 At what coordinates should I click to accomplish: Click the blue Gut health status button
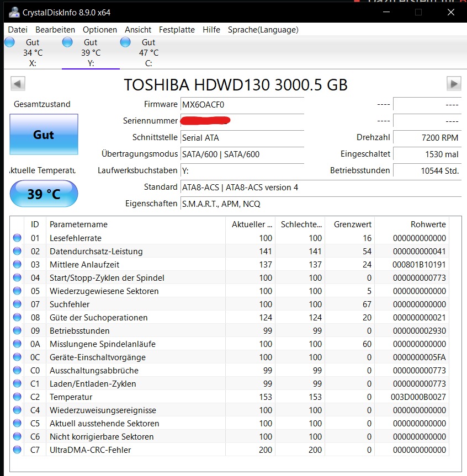click(44, 135)
